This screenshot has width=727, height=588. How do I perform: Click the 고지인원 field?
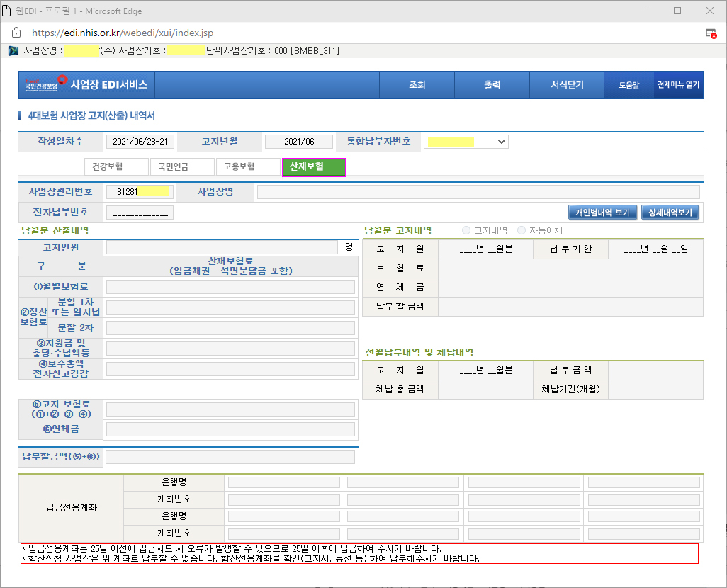222,247
